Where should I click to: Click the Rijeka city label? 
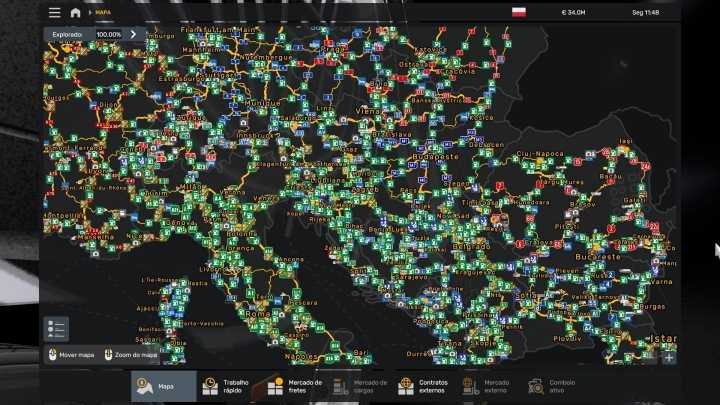point(318,220)
